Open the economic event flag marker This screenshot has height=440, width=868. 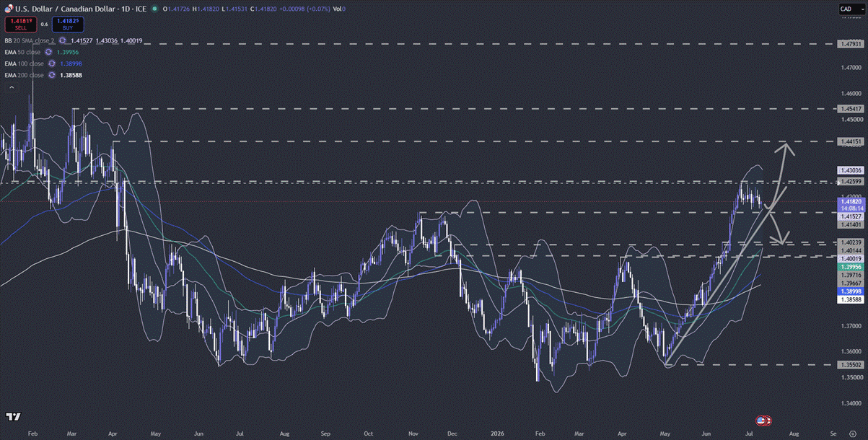pyautogui.click(x=763, y=420)
